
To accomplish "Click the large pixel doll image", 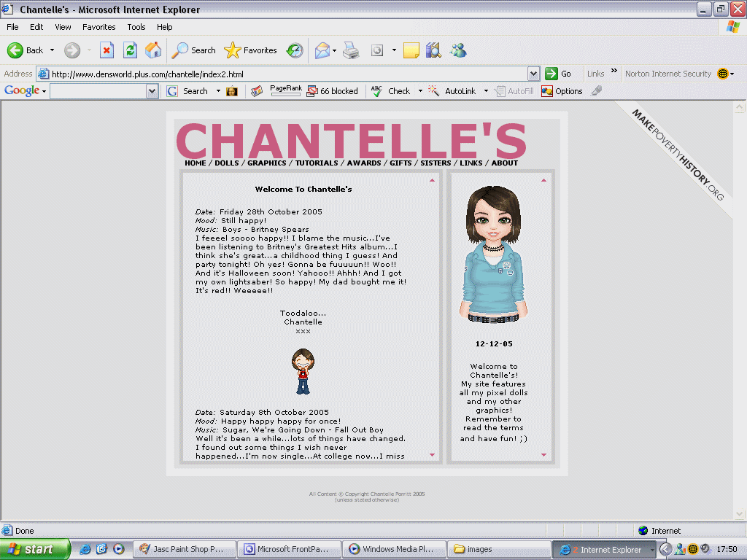I will tap(494, 254).
